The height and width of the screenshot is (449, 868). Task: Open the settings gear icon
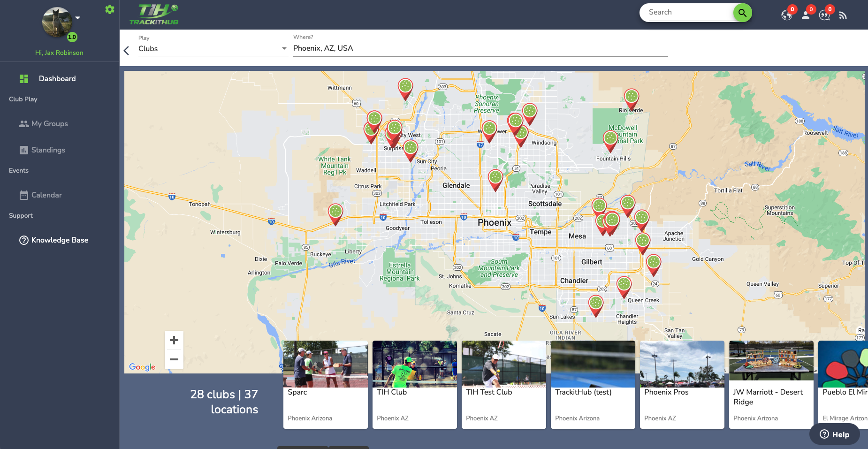point(109,9)
